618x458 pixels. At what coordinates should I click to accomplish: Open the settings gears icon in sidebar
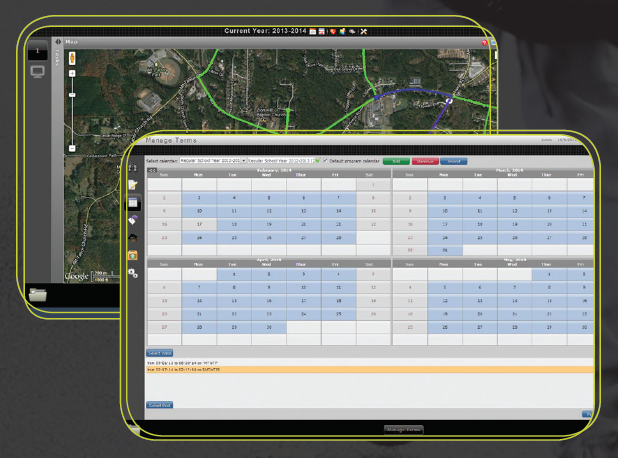[134, 273]
